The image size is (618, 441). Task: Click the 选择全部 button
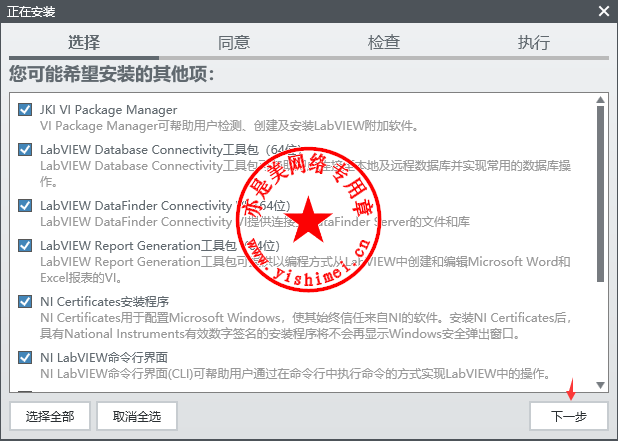pos(50,415)
